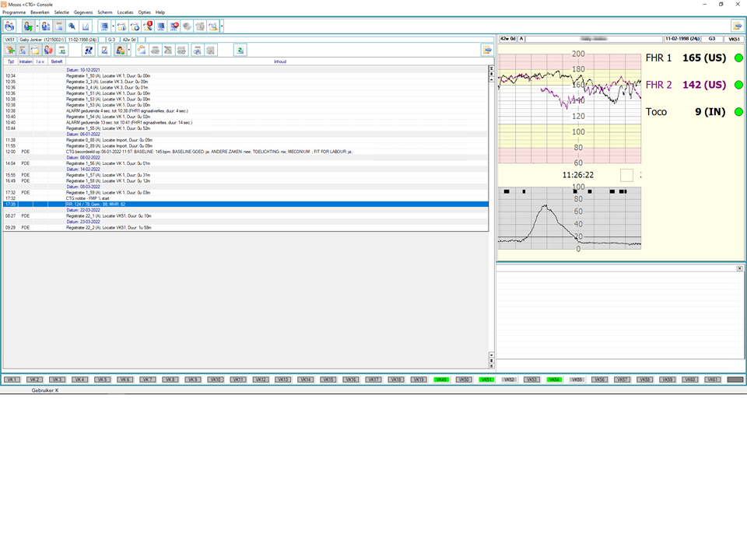Click the edit logbook entry icon
Screen dimensions: 747x560
pyautogui.click(x=23, y=50)
